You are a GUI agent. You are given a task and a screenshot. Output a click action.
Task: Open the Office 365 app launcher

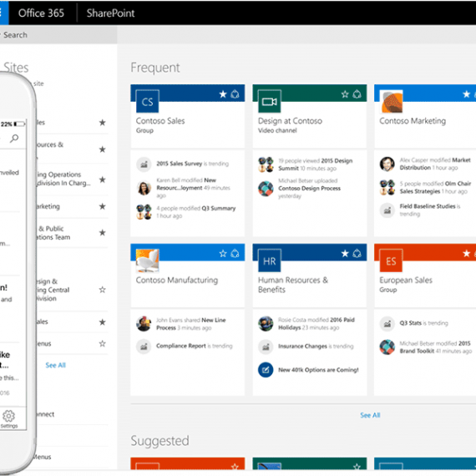[3, 13]
